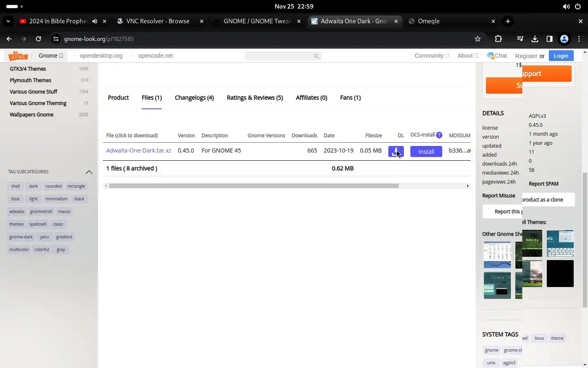
Task: Open the system volume icon in top bar
Action: (566, 7)
